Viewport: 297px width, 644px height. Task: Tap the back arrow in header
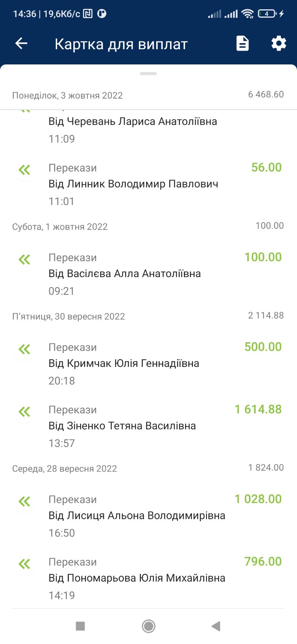pos(21,43)
